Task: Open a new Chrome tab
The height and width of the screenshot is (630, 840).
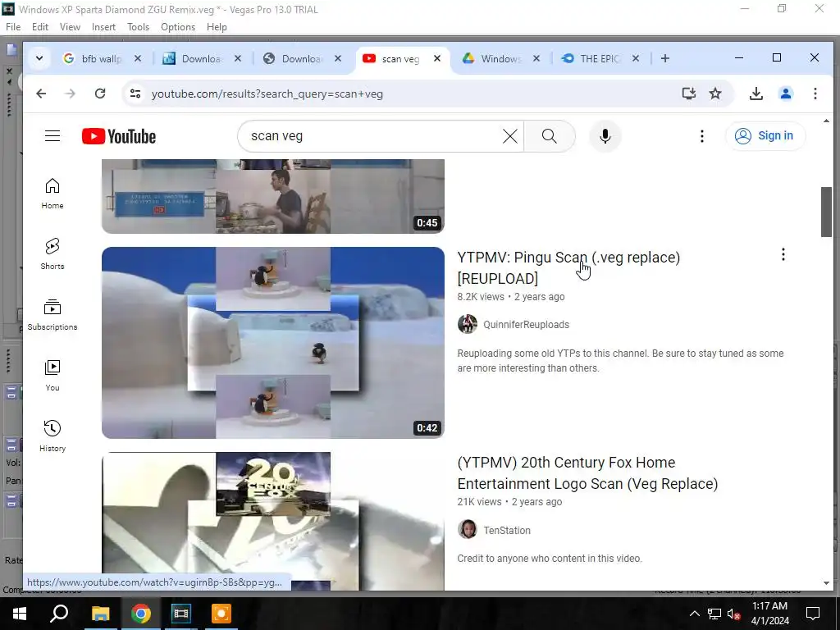Action: 664,58
